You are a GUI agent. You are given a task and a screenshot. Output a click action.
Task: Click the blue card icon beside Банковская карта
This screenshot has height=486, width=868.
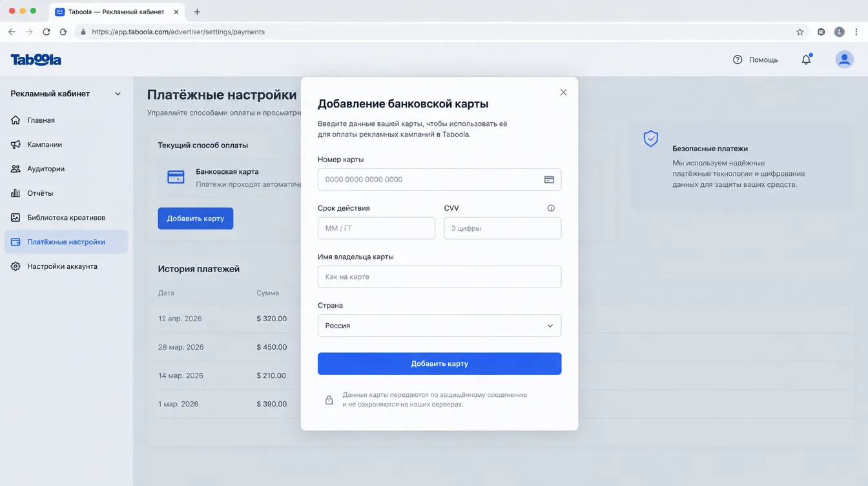[176, 177]
